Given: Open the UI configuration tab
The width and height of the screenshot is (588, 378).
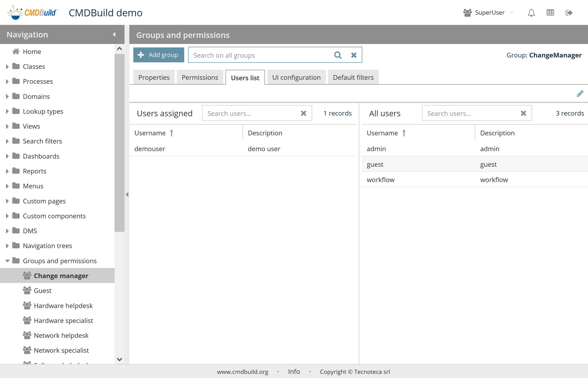Looking at the screenshot, I should pyautogui.click(x=296, y=77).
